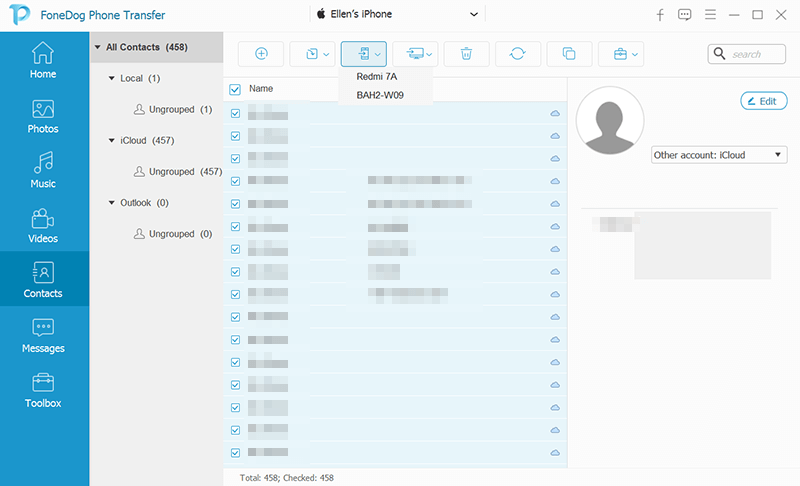Screen dimensions: 800x486
Task: Uncheck the second contact row checkbox
Action: pos(235,136)
